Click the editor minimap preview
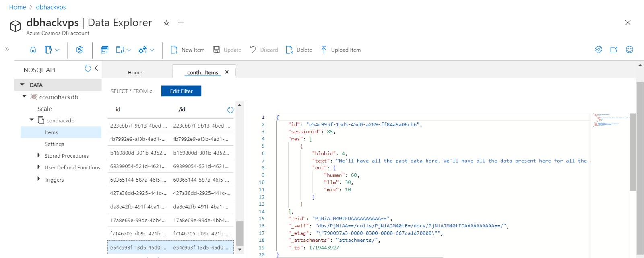Screen dimensions: 644x258 tap(611, 120)
